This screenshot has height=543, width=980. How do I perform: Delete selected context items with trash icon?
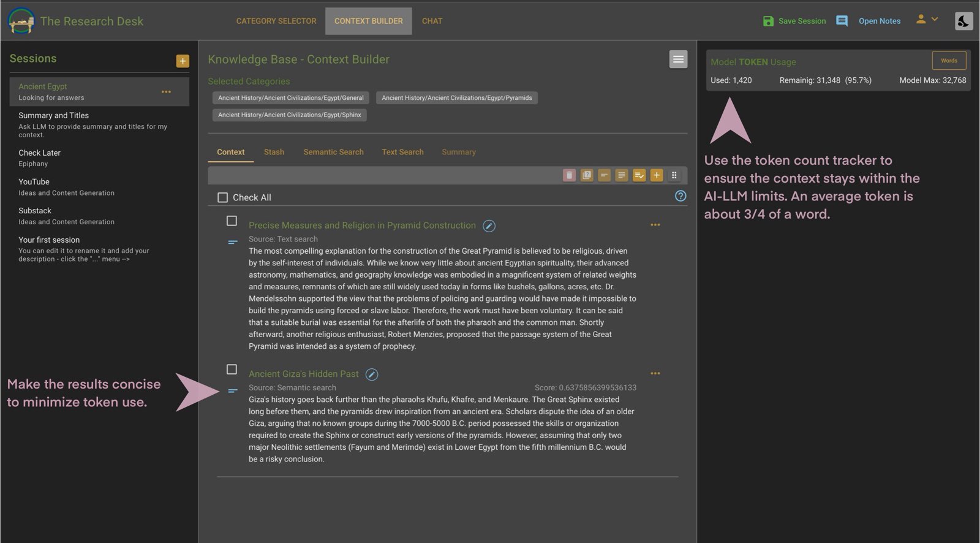coord(569,175)
